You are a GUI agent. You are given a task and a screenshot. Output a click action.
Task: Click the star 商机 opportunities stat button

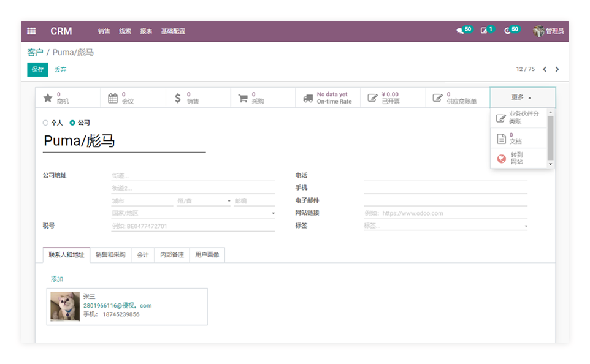coord(67,98)
